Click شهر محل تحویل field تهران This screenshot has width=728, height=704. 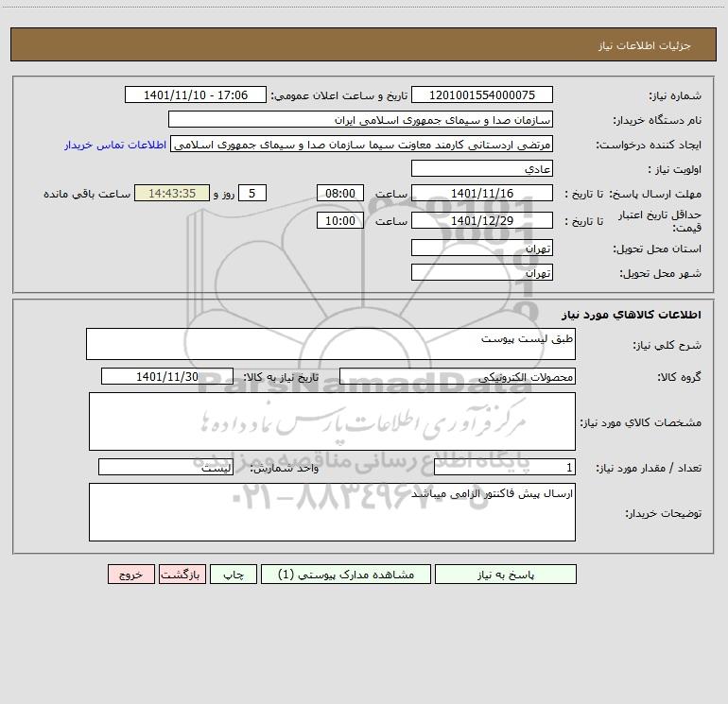coord(482,272)
